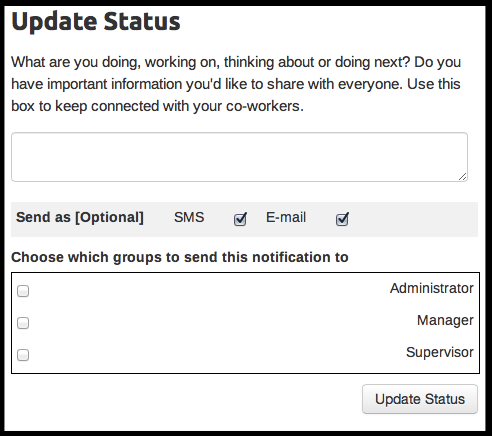Click the 'Send as [Optional]' label
Screen dimensions: 492x436
(x=80, y=217)
